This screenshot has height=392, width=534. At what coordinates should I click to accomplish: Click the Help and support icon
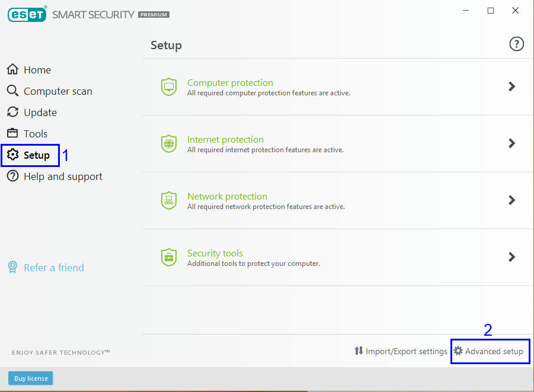pos(12,176)
